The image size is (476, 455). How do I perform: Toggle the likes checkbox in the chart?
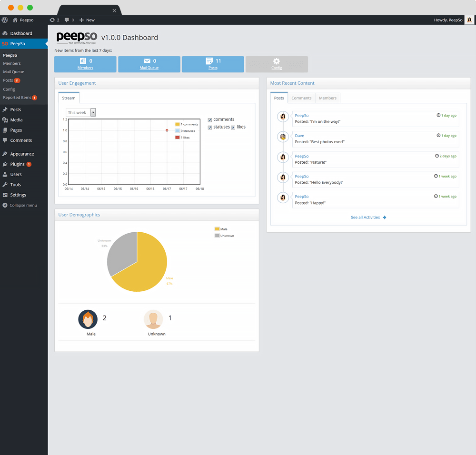[x=233, y=128]
